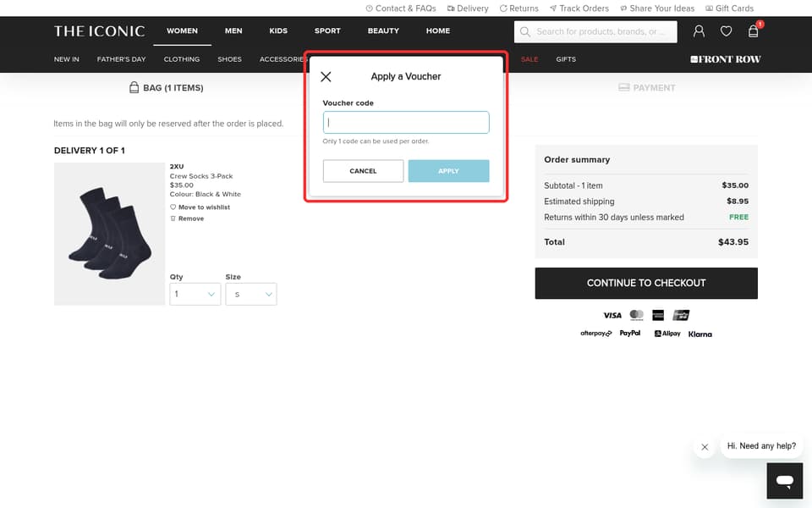Remove Crew Socks from bag
The image size is (812, 508).
tap(187, 218)
